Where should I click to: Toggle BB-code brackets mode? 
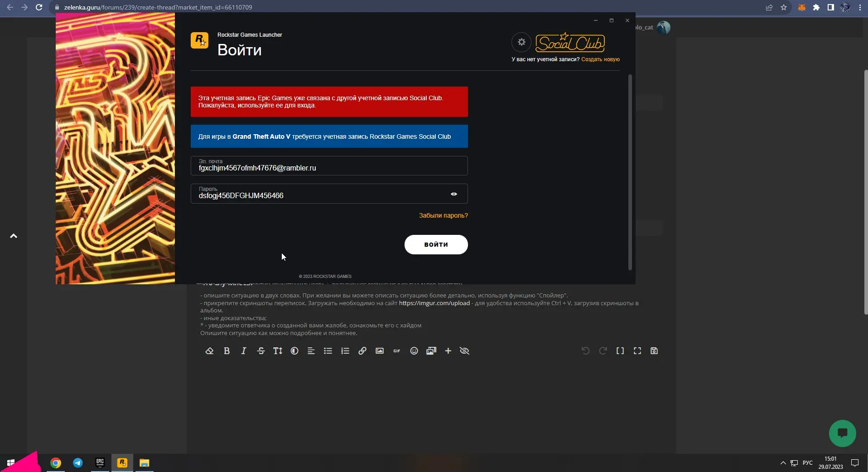[620, 351]
